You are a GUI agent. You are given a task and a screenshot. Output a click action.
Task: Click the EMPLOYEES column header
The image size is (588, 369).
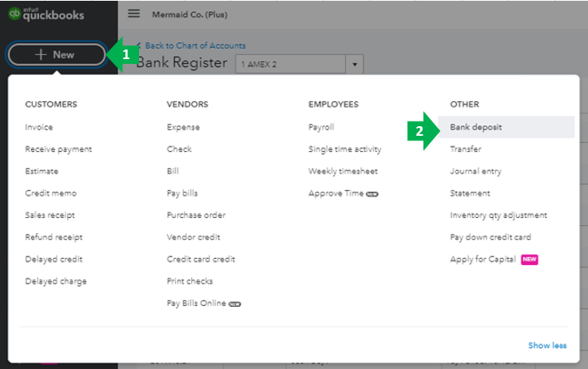point(333,105)
